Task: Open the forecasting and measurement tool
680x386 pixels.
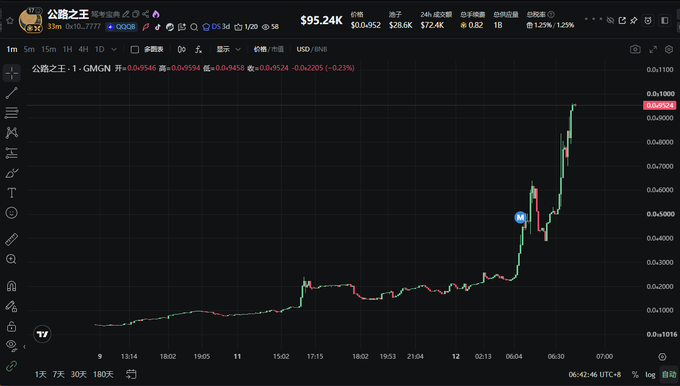Action: pos(12,153)
